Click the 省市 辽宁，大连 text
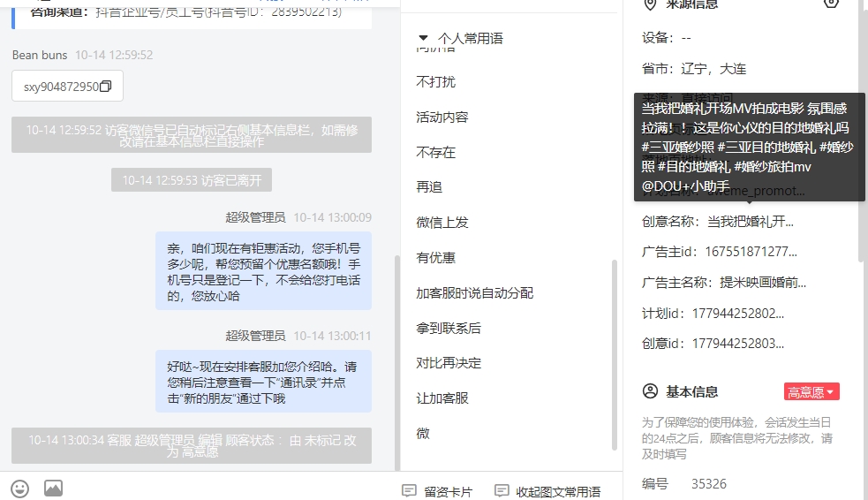Screen dimensions: 868x500 [694, 69]
